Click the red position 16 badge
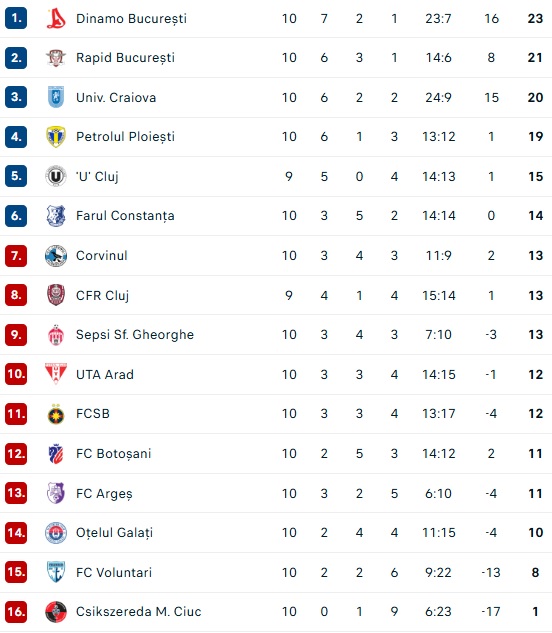The image size is (552, 633). pos(16,612)
